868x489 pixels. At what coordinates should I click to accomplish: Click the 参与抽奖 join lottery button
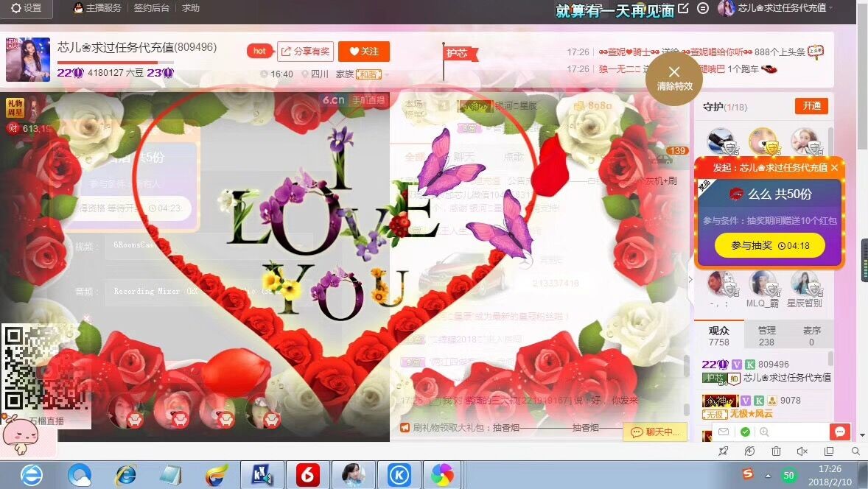click(770, 246)
